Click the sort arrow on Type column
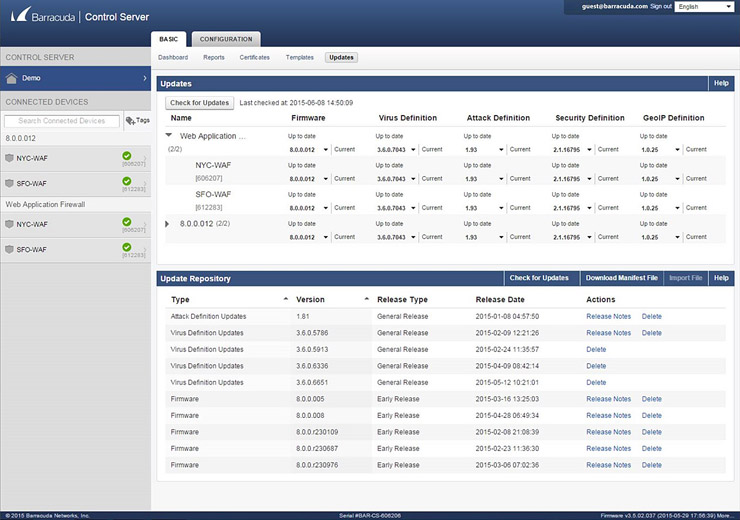 [x=285, y=299]
